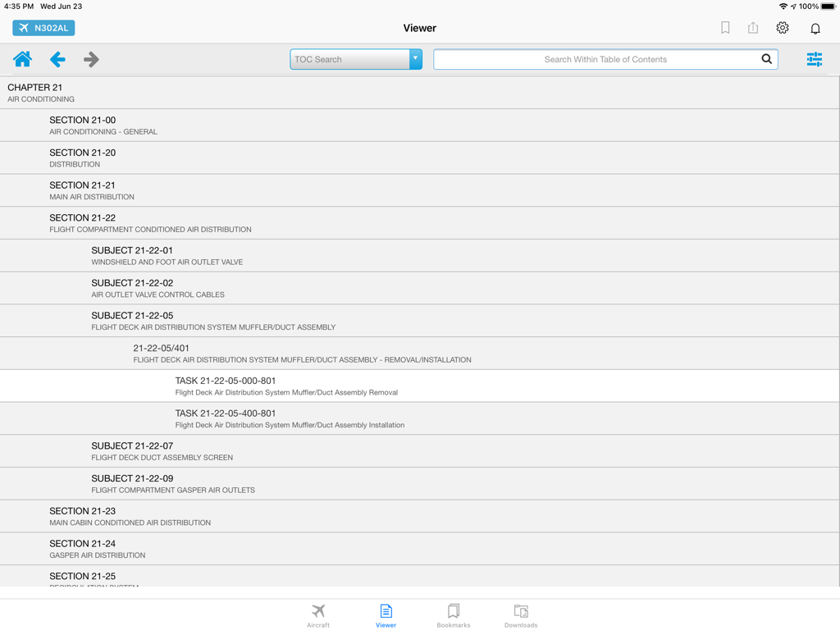This screenshot has width=840, height=630.
Task: Open the Downloads tab
Action: (521, 615)
